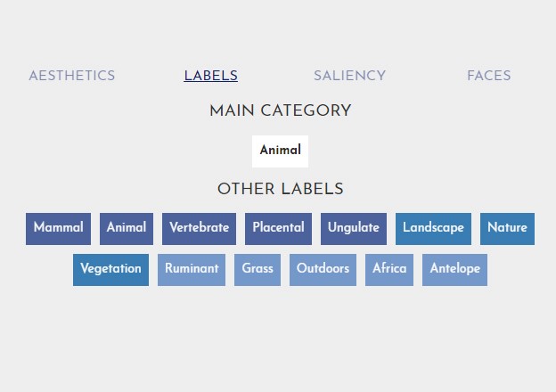Click the Nature label tag
The image size is (556, 392).
pyautogui.click(x=507, y=228)
